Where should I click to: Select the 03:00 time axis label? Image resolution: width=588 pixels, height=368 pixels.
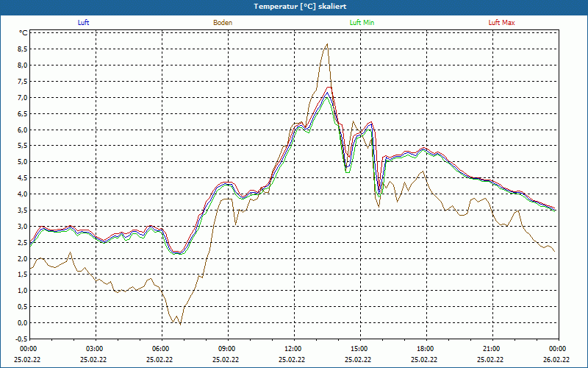point(95,349)
